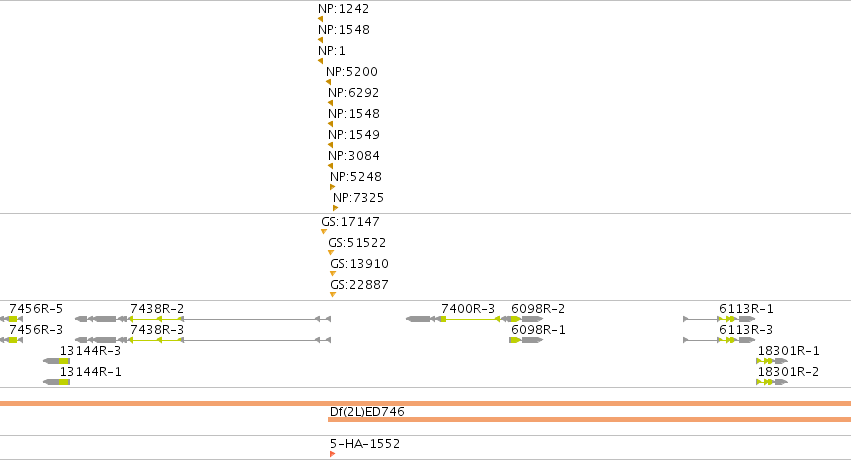851x460 pixels.
Task: Select the 7456R-5 transcript glyph
Action: [x=11, y=319]
